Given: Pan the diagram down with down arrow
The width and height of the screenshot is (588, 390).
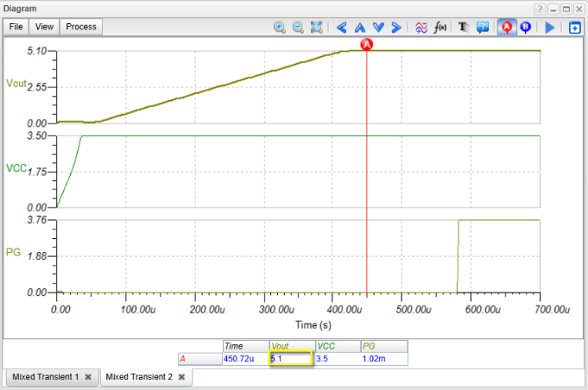Looking at the screenshot, I should click(378, 28).
